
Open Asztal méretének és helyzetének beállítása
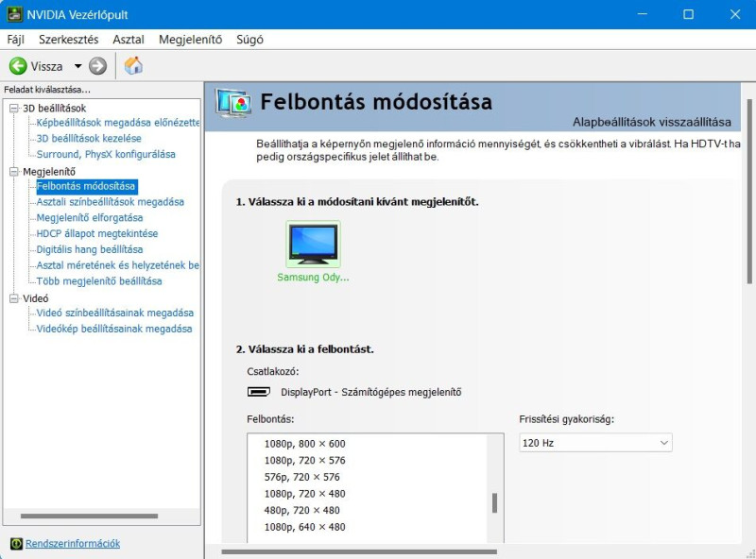(x=118, y=265)
